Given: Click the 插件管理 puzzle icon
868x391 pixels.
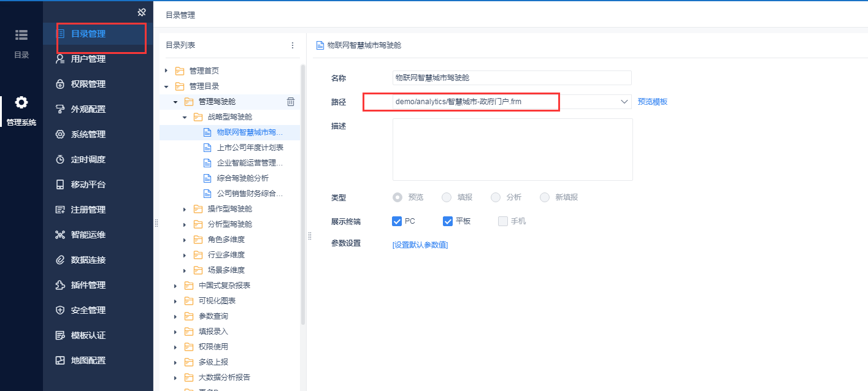Looking at the screenshot, I should (60, 285).
